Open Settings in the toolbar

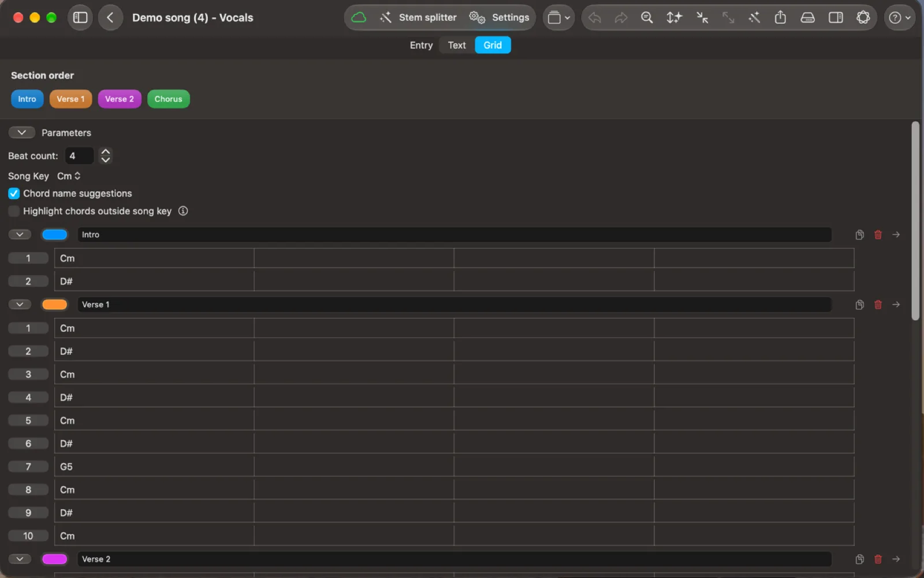pos(500,17)
